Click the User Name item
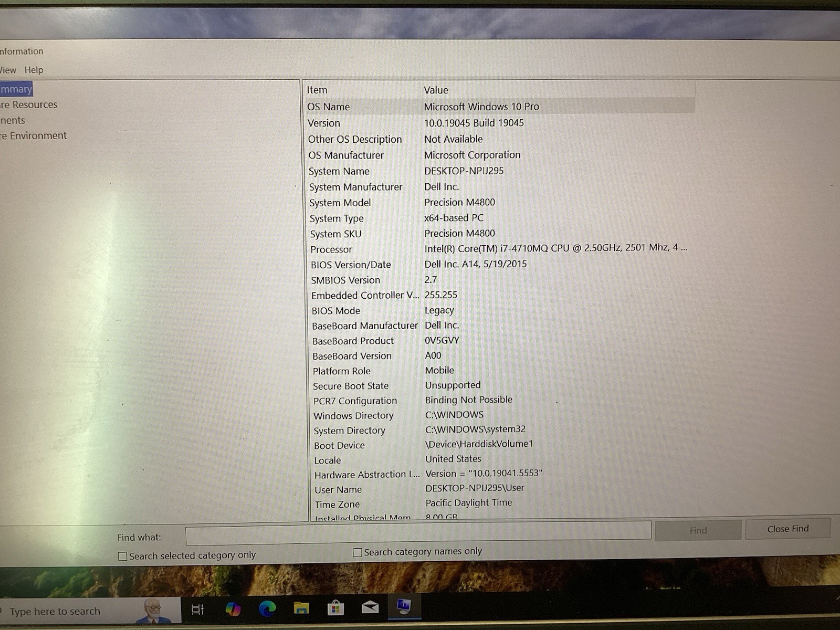 coord(338,490)
